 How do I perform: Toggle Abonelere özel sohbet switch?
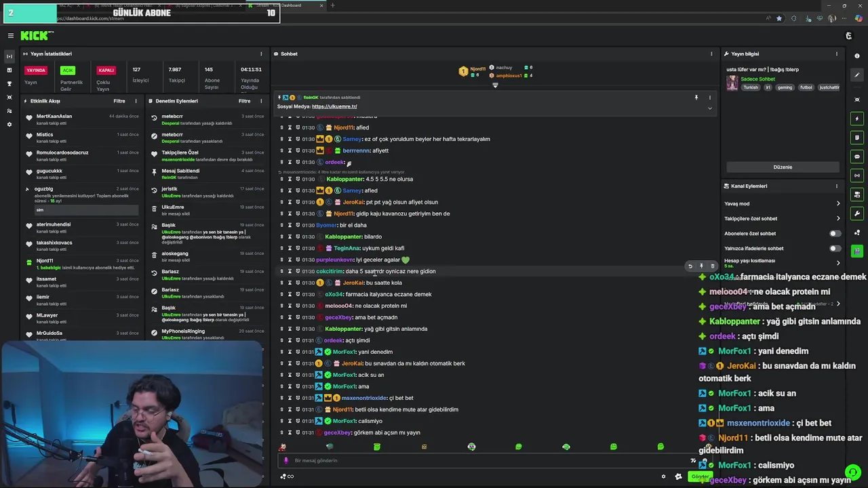(835, 234)
